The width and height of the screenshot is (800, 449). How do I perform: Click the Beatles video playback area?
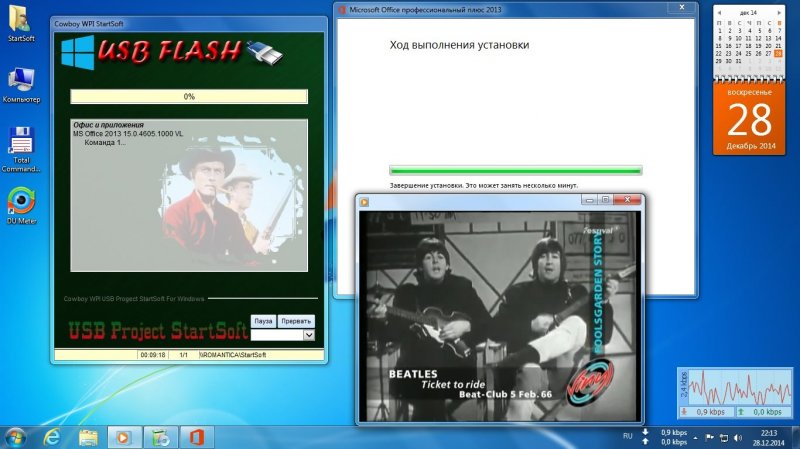[x=499, y=316]
